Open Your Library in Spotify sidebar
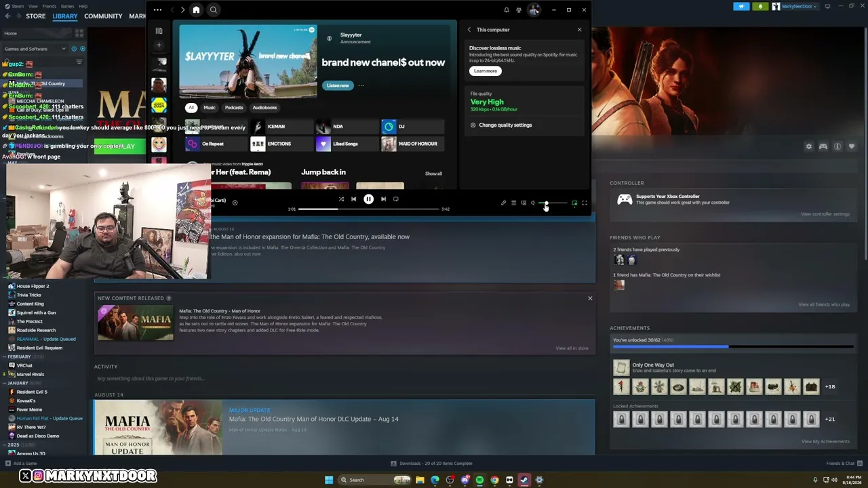 point(159,30)
